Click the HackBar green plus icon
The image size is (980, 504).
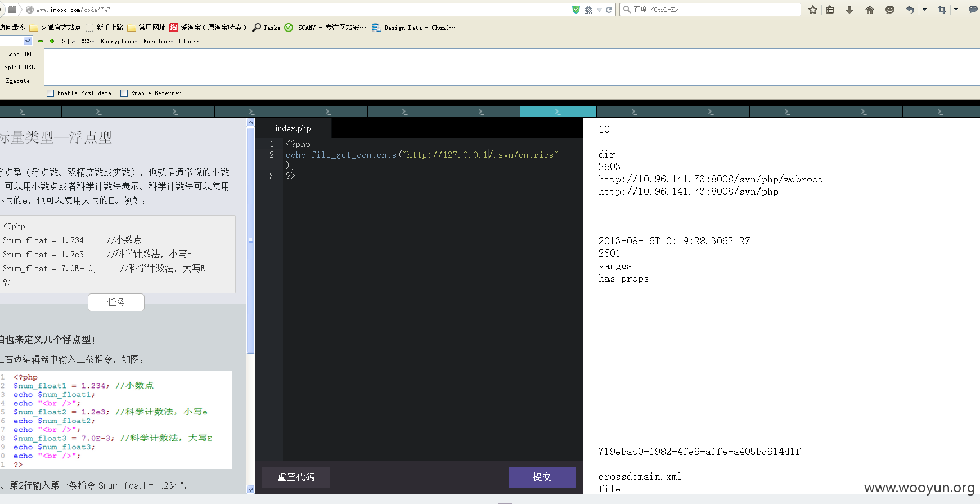coord(52,41)
